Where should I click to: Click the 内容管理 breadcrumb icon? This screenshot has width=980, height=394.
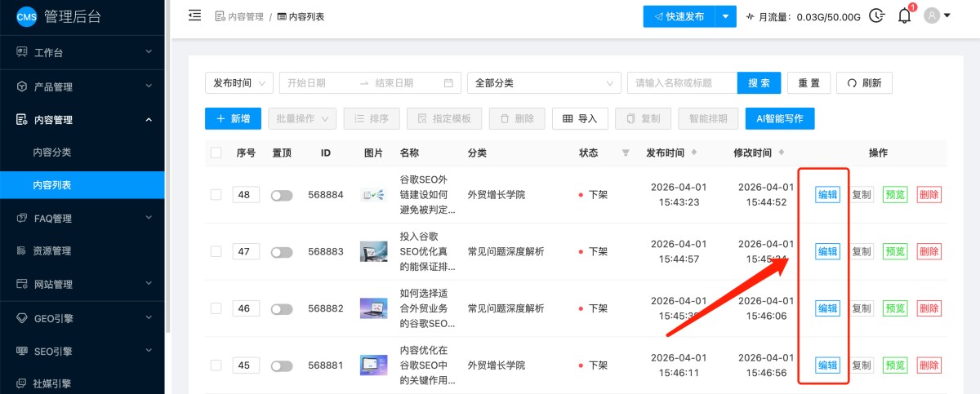point(220,16)
